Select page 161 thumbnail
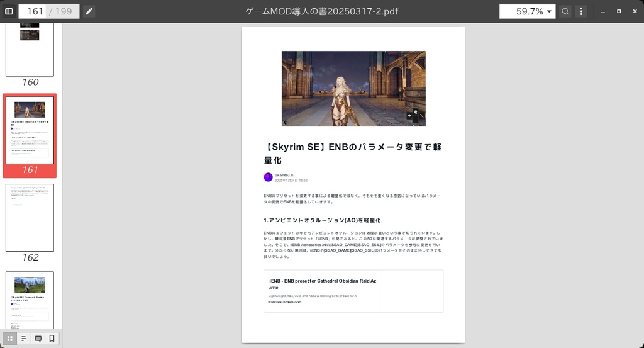 pos(30,130)
